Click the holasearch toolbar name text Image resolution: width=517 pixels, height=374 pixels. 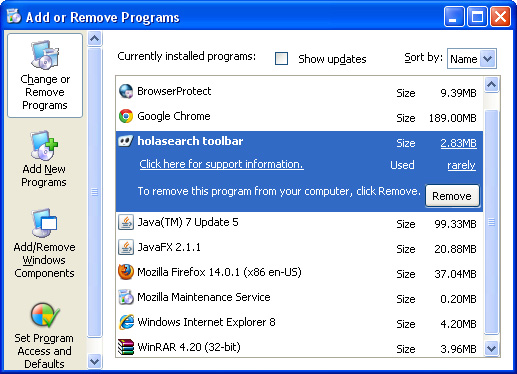coord(190,141)
